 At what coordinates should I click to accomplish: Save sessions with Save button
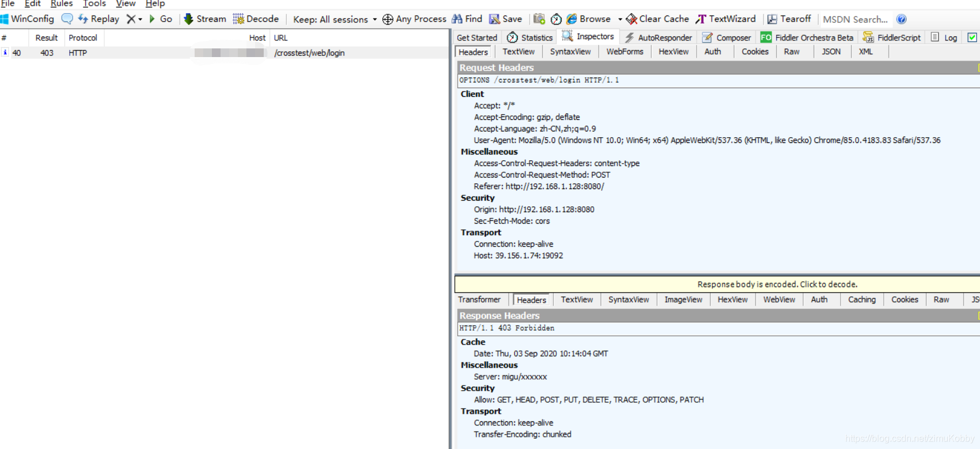[506, 19]
